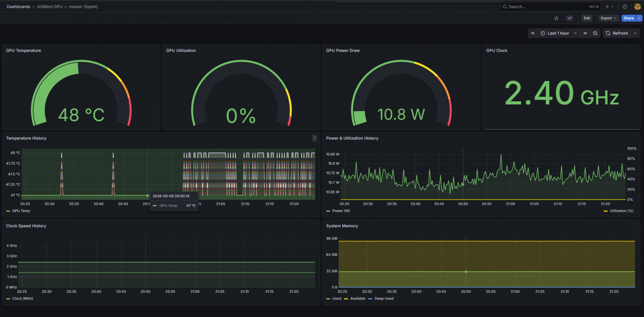Click the ctrl+k shortcut hint
The image size is (644, 317).
[x=594, y=7]
